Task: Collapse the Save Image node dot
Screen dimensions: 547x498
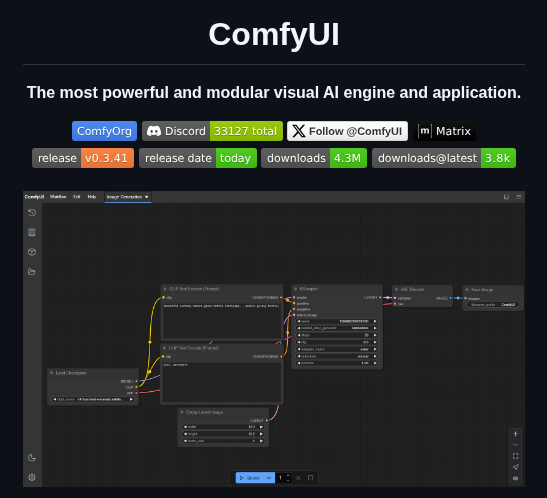Action: (x=467, y=290)
